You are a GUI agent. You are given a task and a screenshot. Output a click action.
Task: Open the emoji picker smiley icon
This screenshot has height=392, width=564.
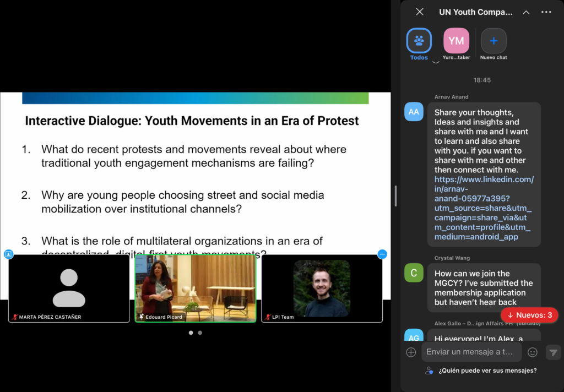coord(533,352)
